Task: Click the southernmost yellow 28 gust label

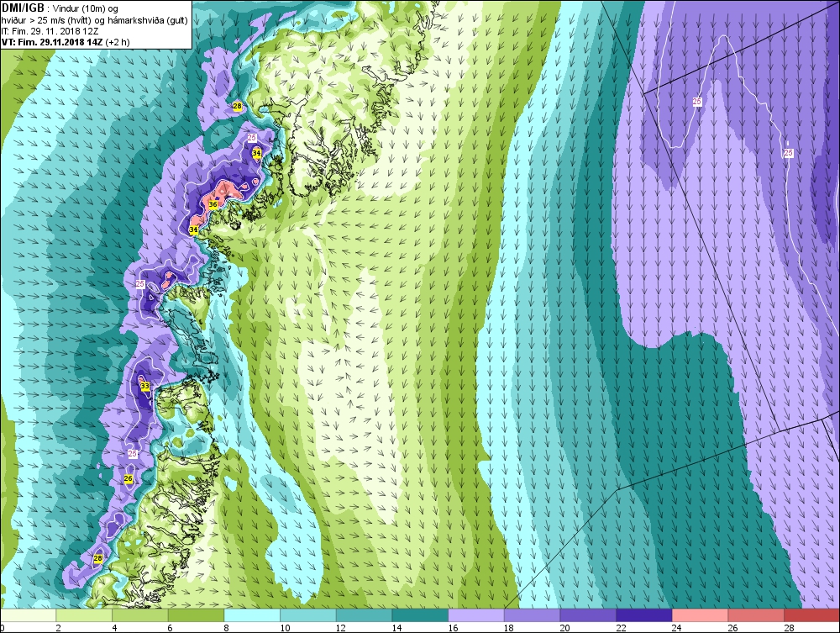Action: [97, 558]
